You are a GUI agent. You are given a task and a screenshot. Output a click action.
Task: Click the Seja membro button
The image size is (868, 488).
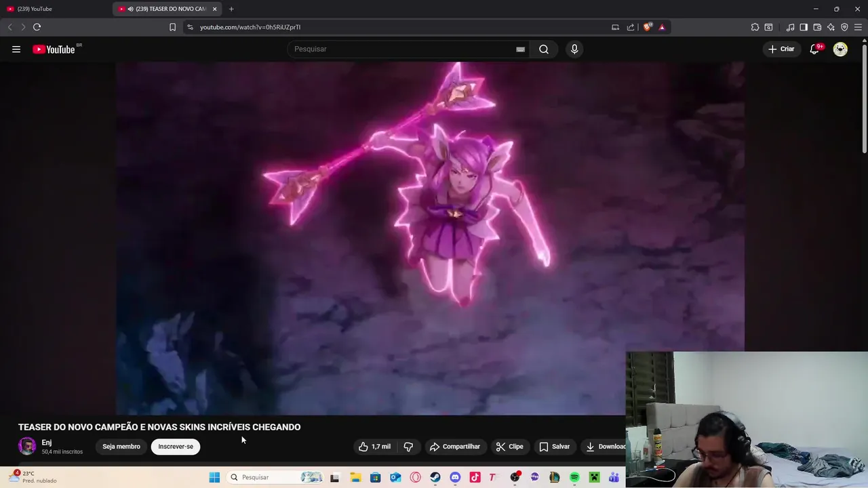click(x=121, y=447)
